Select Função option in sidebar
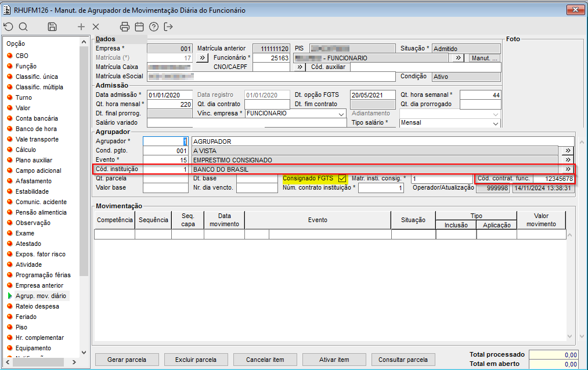This screenshot has width=588, height=370. (26, 66)
